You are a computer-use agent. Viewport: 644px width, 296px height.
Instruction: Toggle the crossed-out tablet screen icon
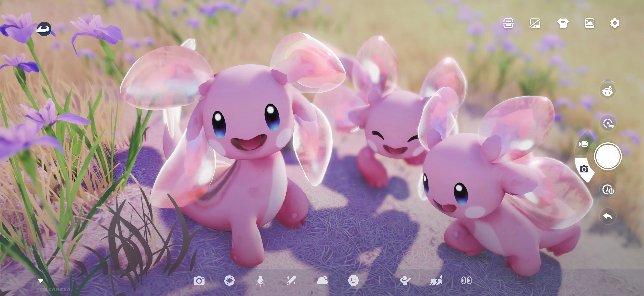(x=535, y=23)
